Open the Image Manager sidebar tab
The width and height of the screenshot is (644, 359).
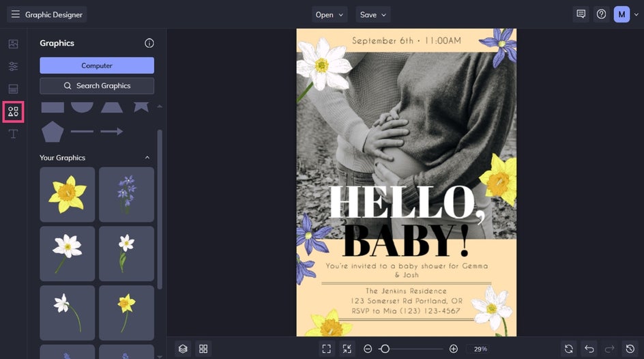click(13, 44)
